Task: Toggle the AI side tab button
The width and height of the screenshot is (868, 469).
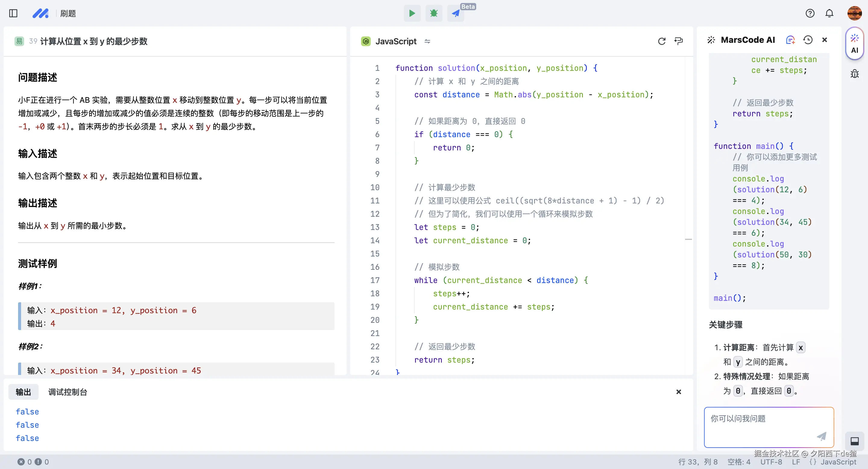Action: (854, 44)
